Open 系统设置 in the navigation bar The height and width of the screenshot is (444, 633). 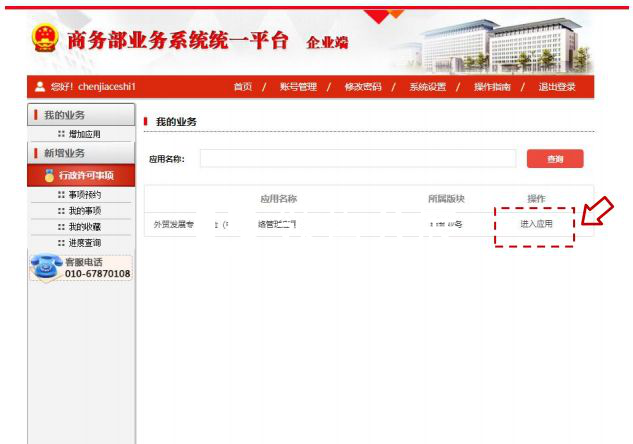coord(427,87)
